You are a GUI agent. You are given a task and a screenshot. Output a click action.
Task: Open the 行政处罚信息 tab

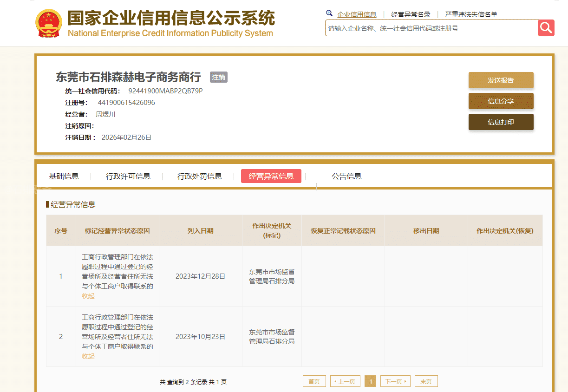(x=200, y=176)
